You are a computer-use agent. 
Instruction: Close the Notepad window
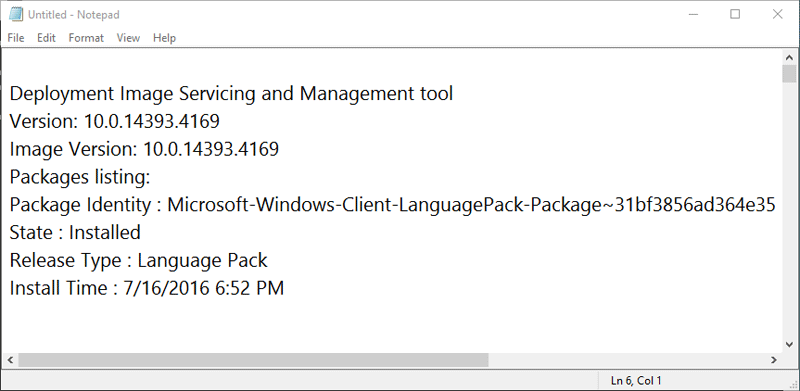click(x=777, y=14)
